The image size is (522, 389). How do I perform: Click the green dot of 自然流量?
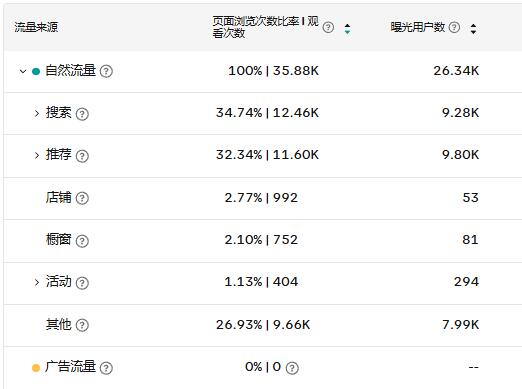coord(36,71)
